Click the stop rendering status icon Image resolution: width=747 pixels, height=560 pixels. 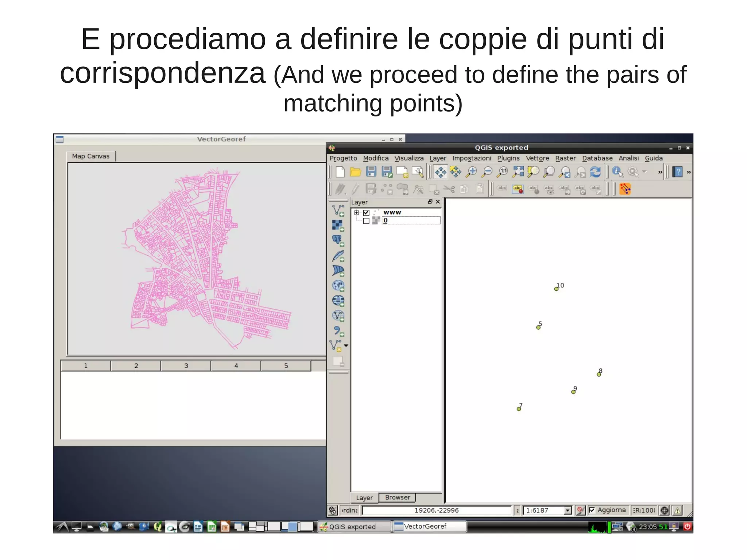580,510
